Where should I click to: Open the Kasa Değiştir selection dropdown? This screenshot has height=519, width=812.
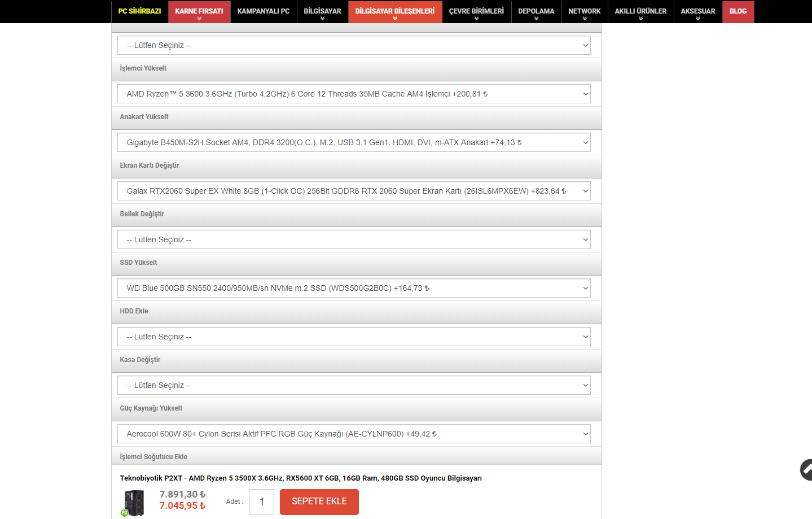pos(354,385)
